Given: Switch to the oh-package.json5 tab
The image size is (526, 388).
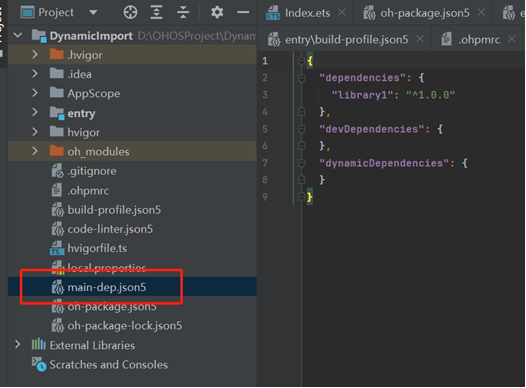Looking at the screenshot, I should tap(424, 13).
